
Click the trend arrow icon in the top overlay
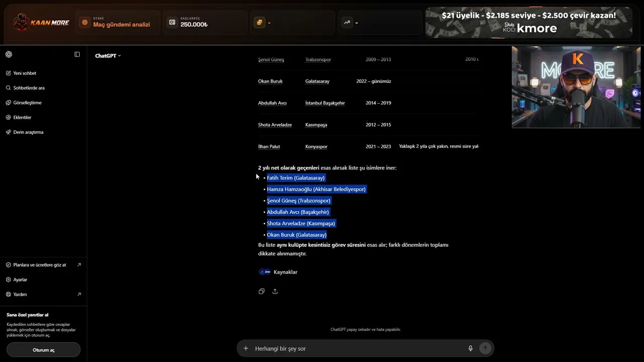tap(347, 23)
